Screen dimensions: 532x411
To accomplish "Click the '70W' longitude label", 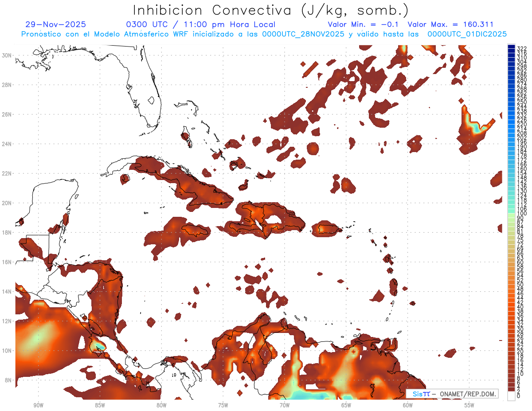I will click(285, 405).
